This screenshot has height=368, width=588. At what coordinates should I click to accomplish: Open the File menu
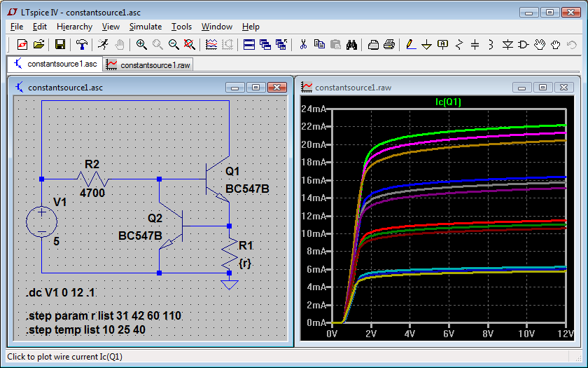pos(17,27)
